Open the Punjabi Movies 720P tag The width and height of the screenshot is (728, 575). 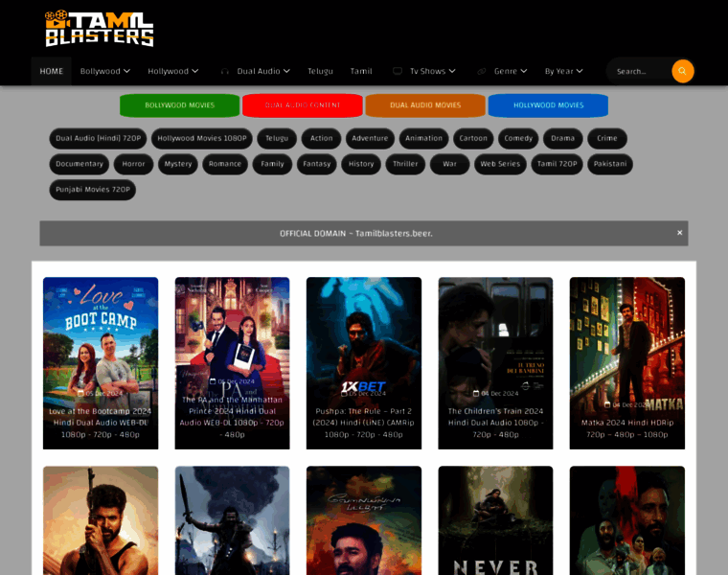pyautogui.click(x=93, y=190)
